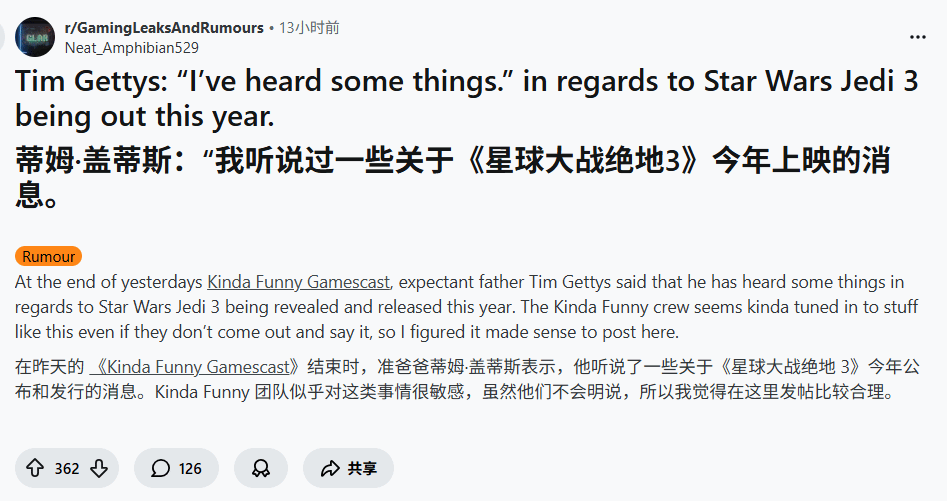
Task: Visit Neat_Amphibian529's user profile
Action: pos(131,47)
